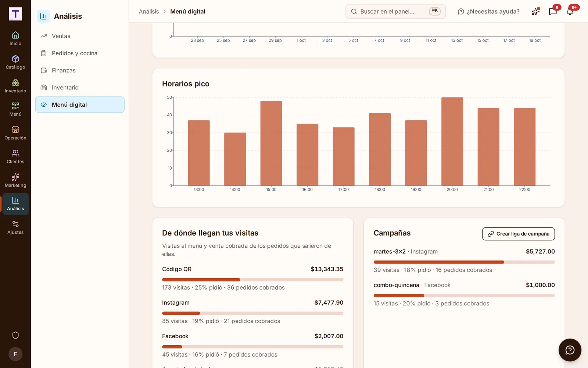Click the 22:00 bar in Horarios pico
Screen dimensions: 588x368
(x=524, y=147)
